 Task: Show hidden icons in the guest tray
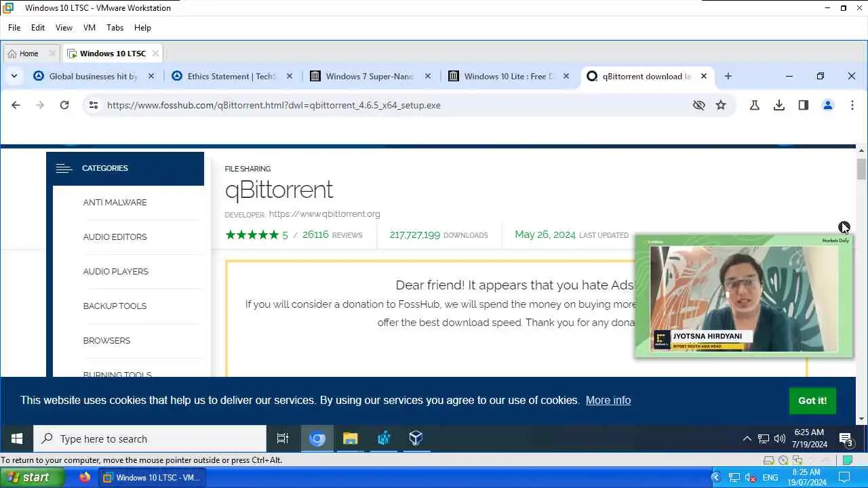pyautogui.click(x=747, y=439)
